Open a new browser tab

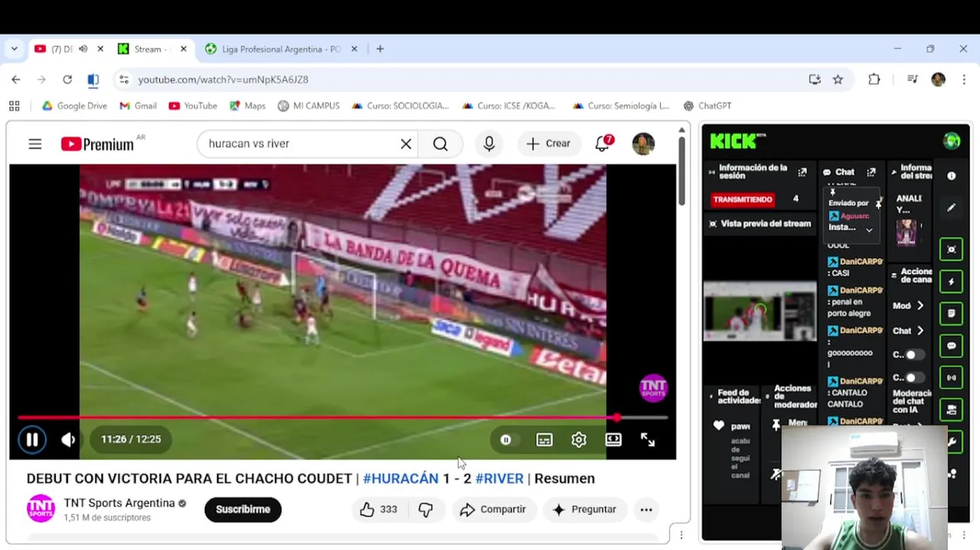pyautogui.click(x=380, y=49)
